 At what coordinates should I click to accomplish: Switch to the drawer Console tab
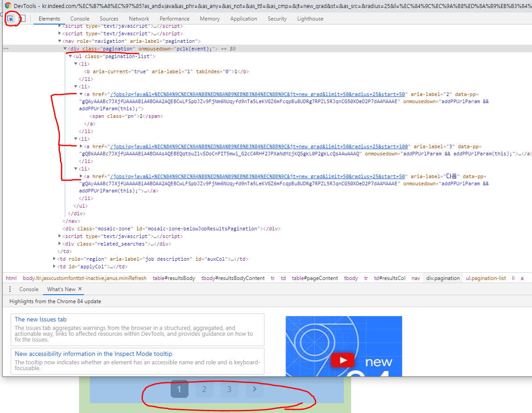(29, 289)
